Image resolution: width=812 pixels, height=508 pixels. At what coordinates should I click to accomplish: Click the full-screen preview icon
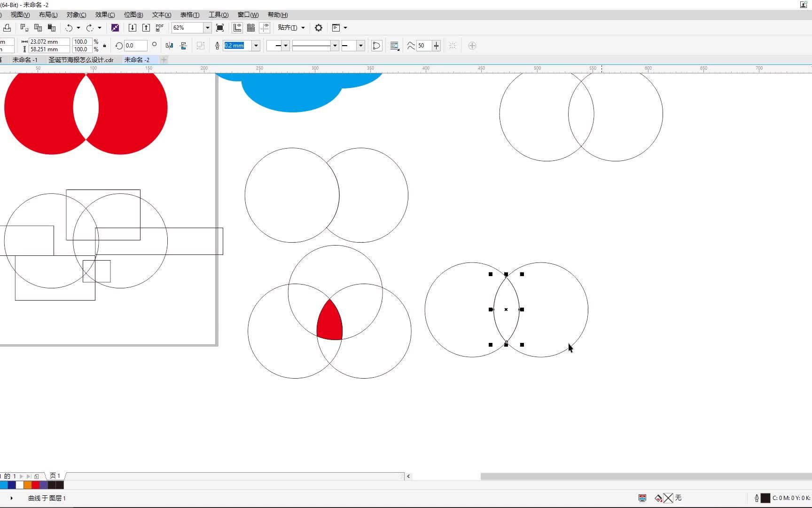click(x=219, y=28)
